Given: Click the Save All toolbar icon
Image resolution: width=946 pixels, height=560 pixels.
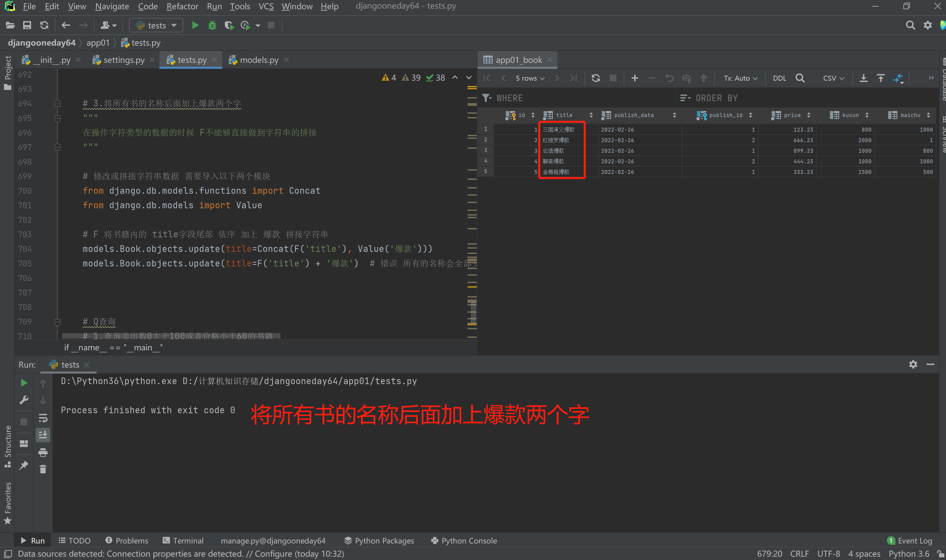Looking at the screenshot, I should (x=27, y=25).
